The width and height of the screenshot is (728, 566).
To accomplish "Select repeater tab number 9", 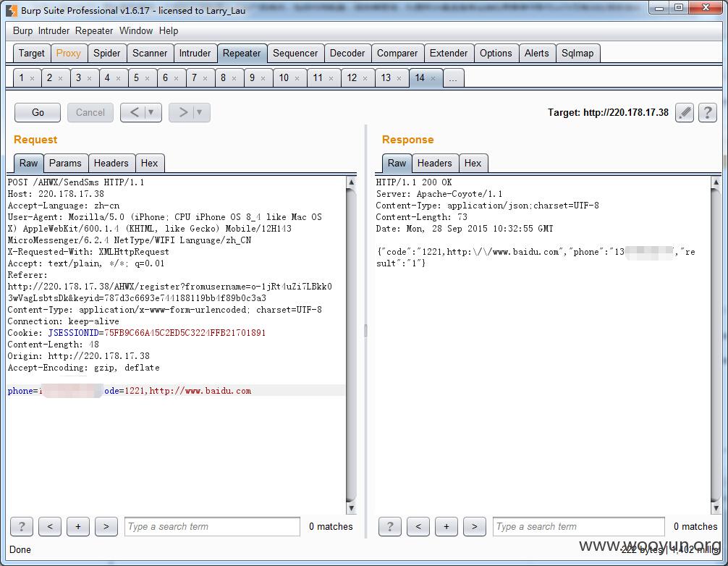I will (252, 78).
